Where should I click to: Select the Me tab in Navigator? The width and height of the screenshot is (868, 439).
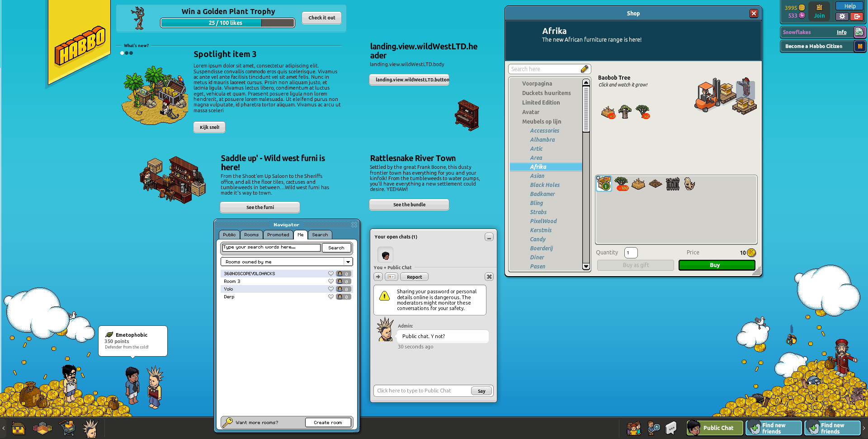coord(301,234)
